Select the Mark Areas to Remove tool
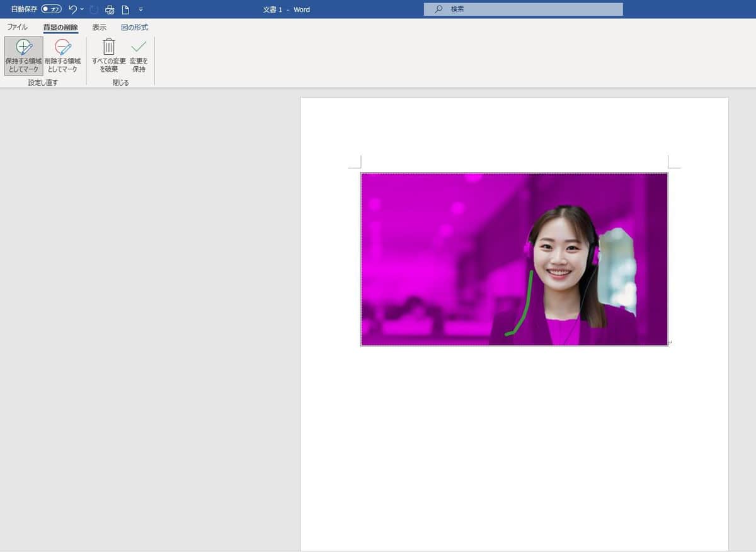 [x=62, y=55]
